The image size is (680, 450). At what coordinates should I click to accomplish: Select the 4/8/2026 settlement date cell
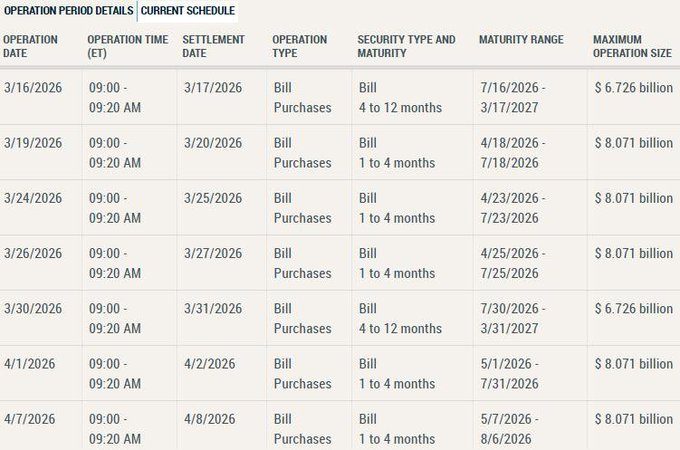click(x=209, y=419)
